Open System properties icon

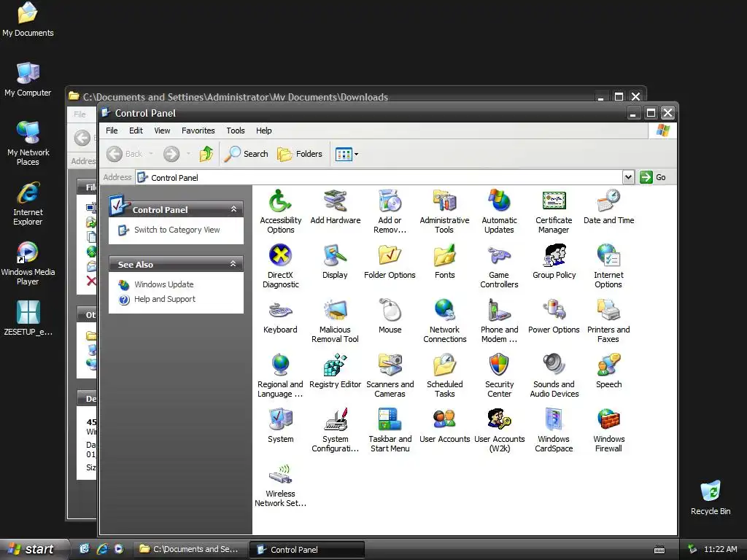pos(280,426)
